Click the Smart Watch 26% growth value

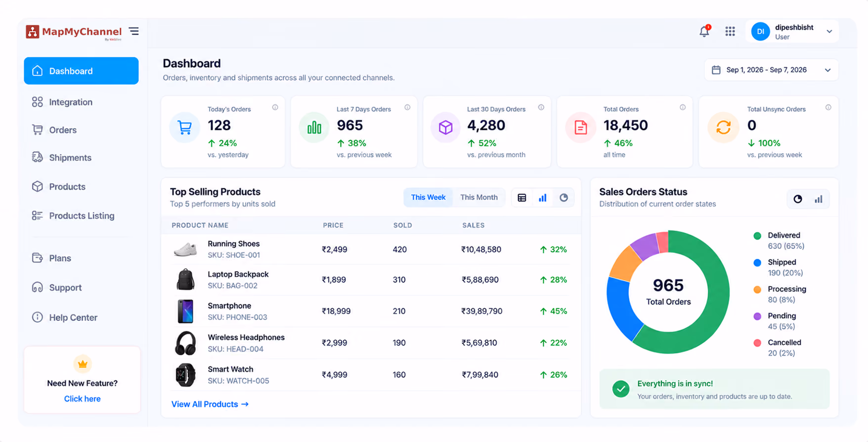pos(554,375)
